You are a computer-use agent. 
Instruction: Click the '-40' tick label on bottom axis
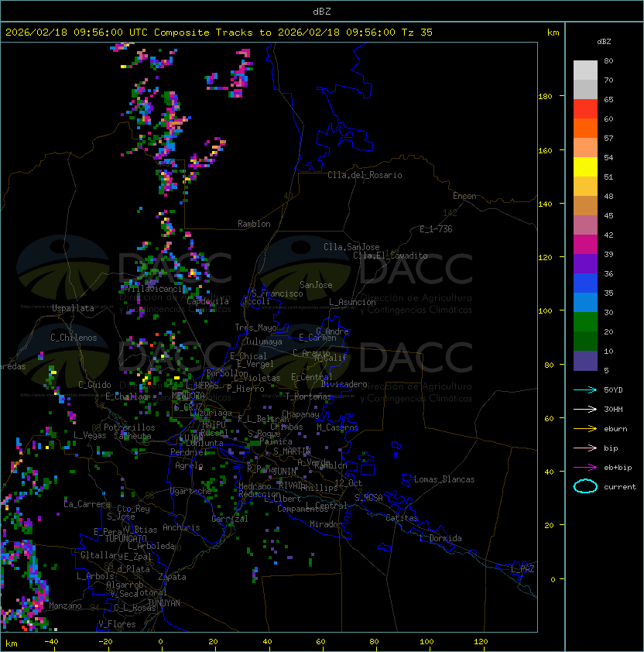point(51,641)
